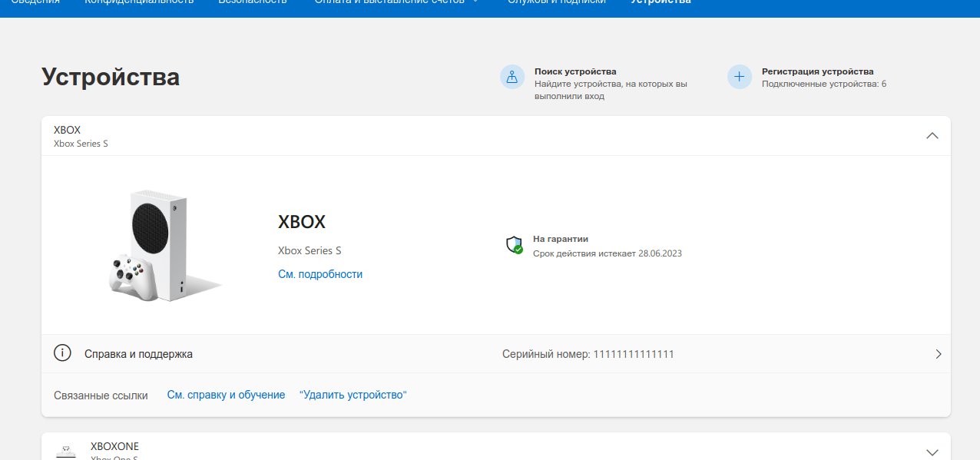The height and width of the screenshot is (460, 980).
Task: Click the small Xbox One S device icon
Action: coord(67,451)
